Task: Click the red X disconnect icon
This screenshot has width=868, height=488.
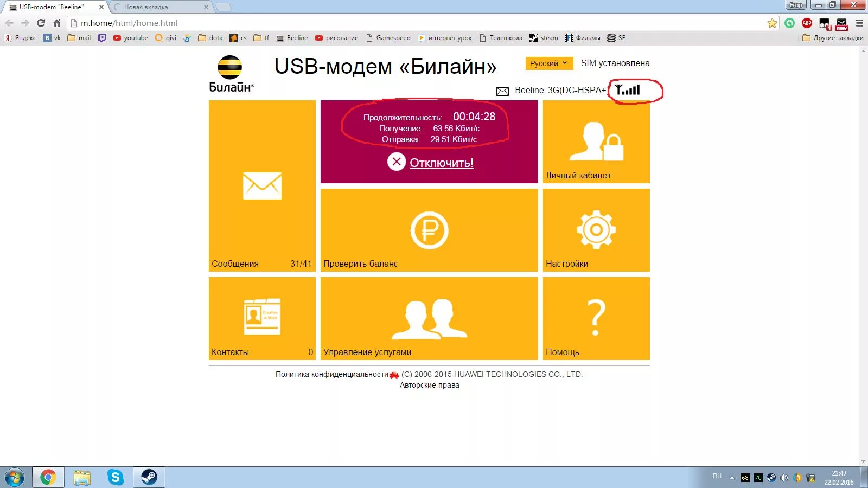Action: 397,162
